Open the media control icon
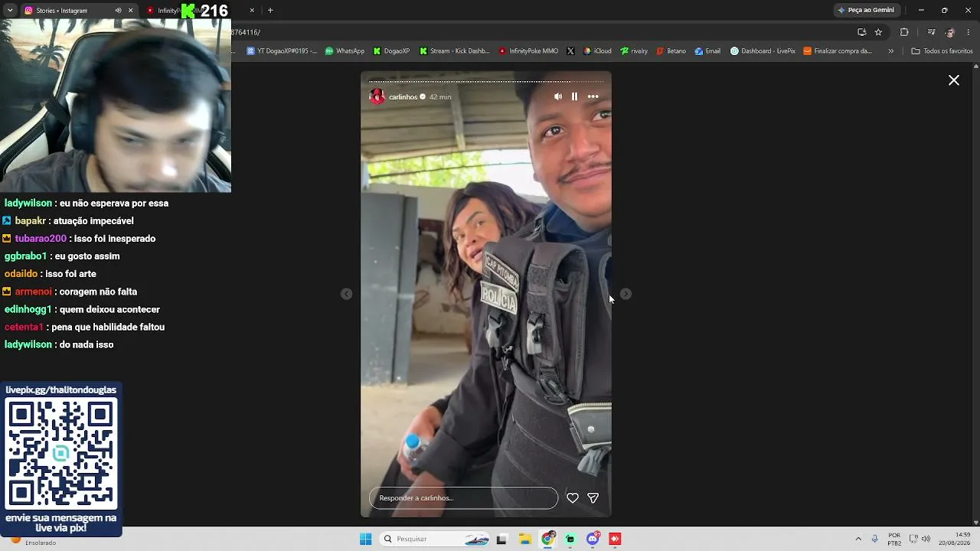The height and width of the screenshot is (551, 980). point(931,32)
